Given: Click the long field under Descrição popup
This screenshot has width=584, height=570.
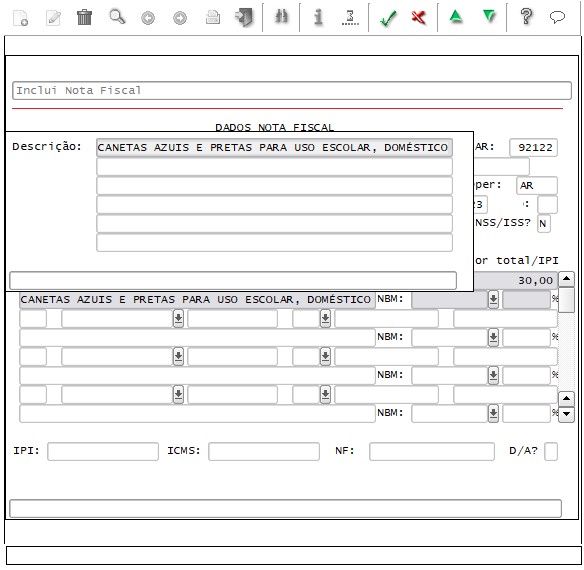Looking at the screenshot, I should coord(233,281).
